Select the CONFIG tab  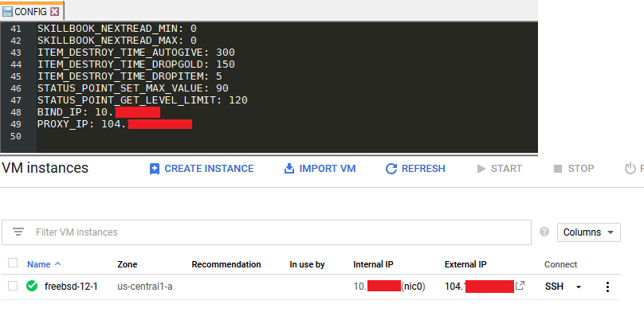(32, 11)
